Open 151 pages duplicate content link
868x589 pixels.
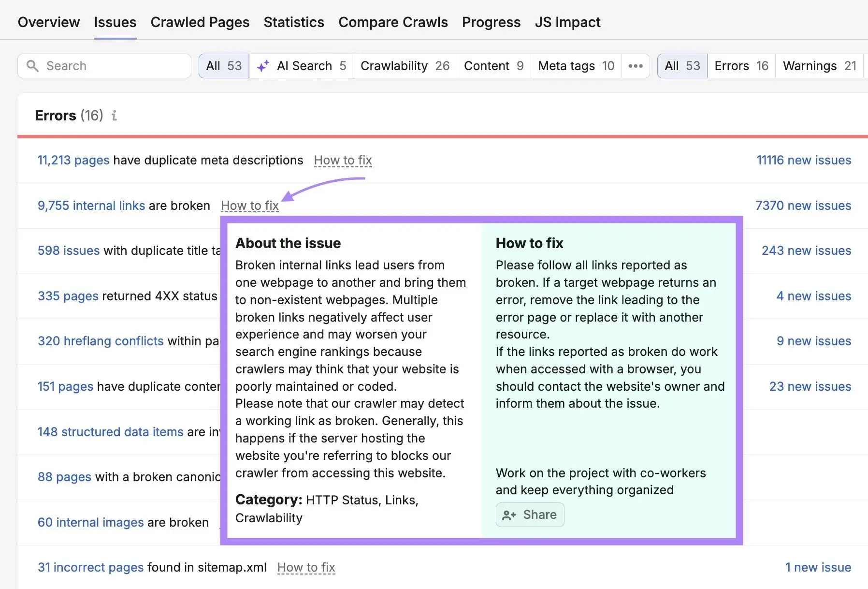tap(65, 386)
